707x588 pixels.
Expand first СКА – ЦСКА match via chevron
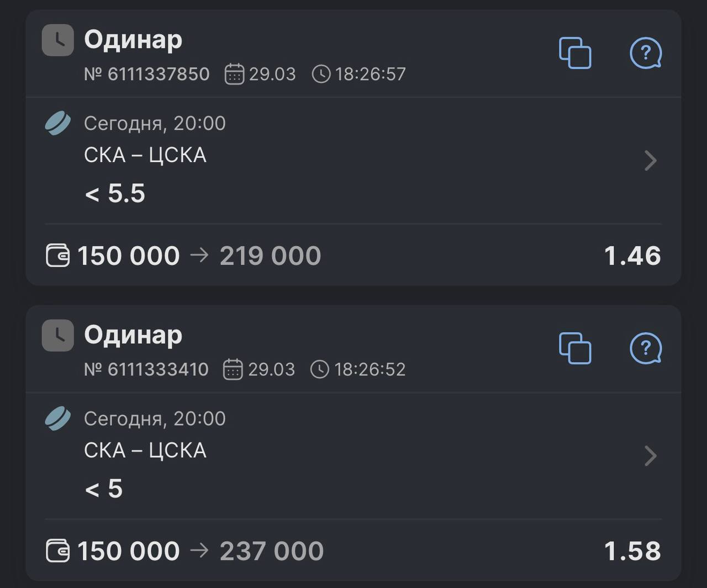pyautogui.click(x=651, y=161)
